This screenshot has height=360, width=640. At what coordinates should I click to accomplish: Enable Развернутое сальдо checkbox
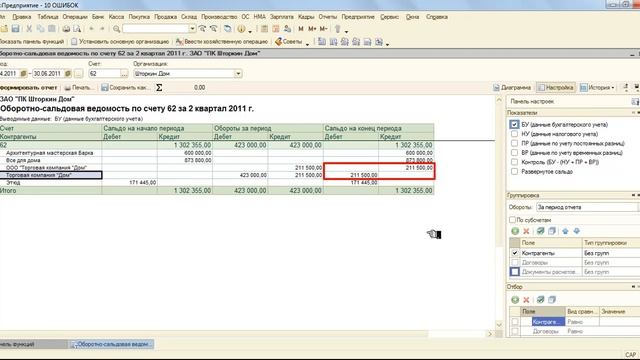(514, 171)
